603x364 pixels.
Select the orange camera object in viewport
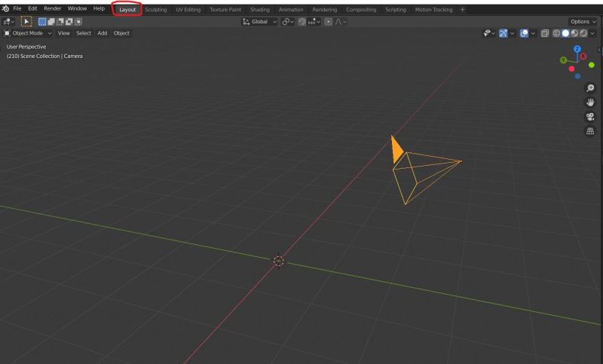[425, 170]
